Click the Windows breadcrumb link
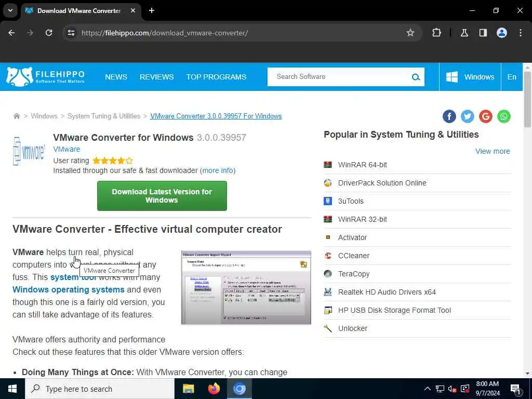532x399 pixels. pos(44,116)
